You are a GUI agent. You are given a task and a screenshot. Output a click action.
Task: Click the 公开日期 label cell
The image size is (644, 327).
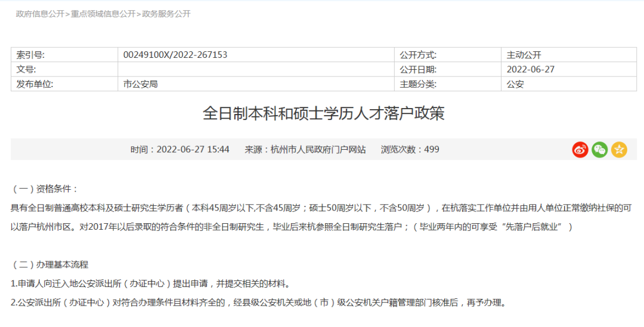point(448,69)
